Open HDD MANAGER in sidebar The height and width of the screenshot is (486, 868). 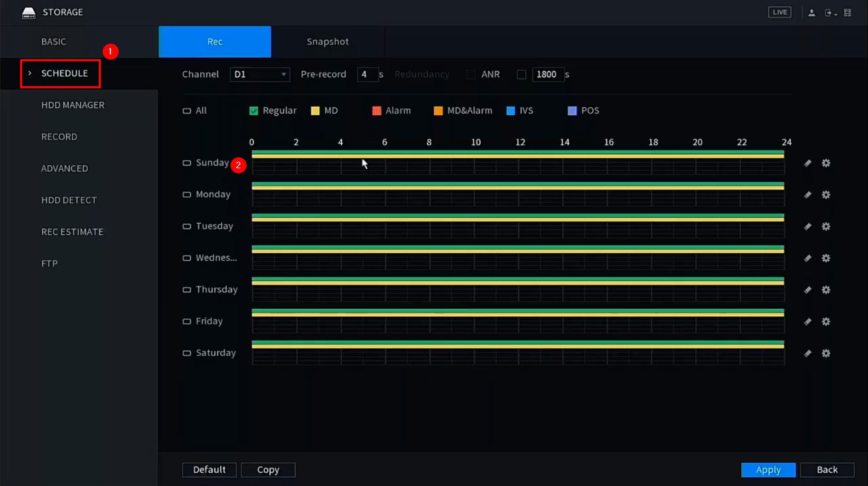pos(73,105)
